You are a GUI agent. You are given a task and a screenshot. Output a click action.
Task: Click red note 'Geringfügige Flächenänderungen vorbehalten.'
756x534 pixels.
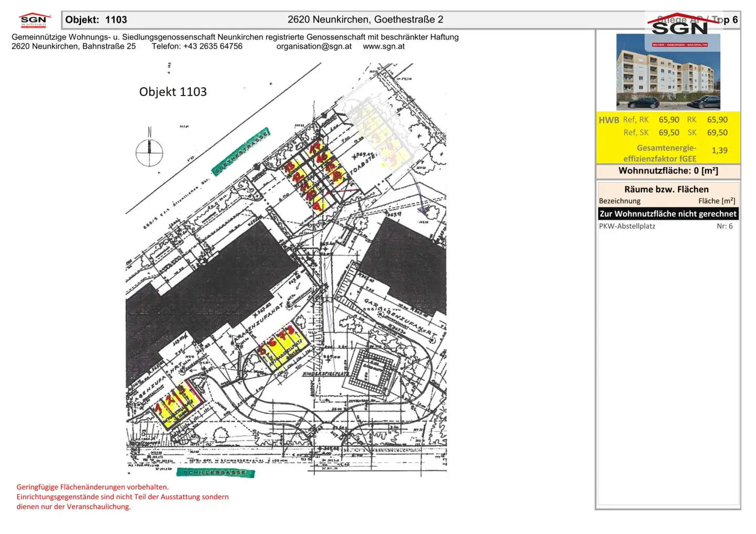92,487
